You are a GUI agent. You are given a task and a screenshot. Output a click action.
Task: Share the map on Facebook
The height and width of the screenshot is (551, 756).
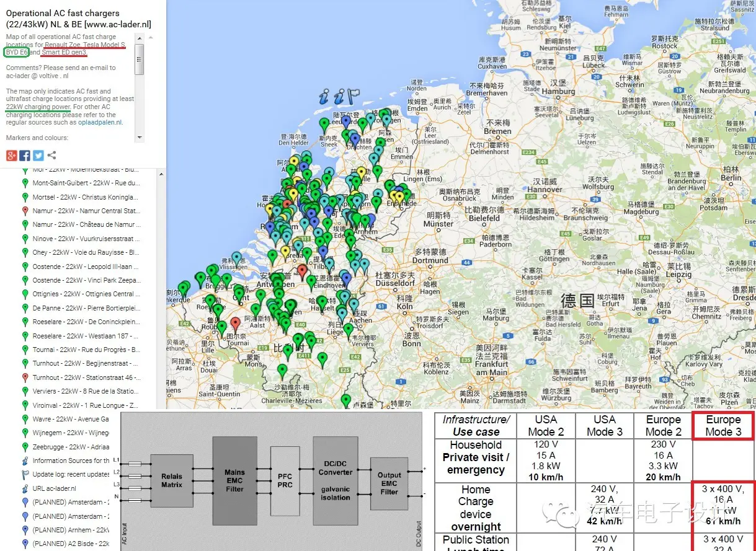[25, 156]
